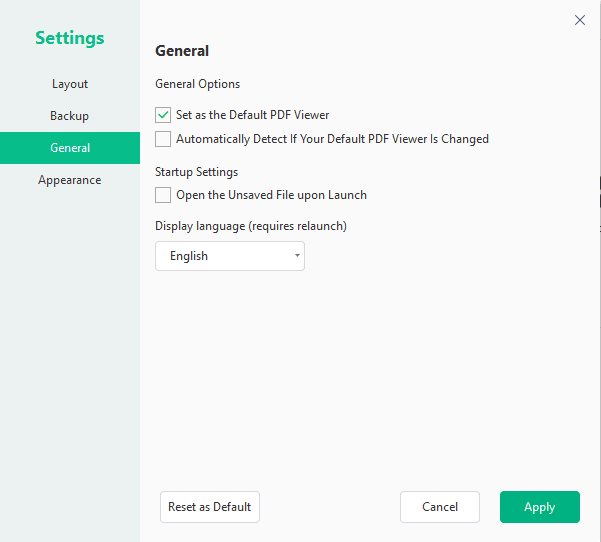Screen dimensions: 601x542
Task: Open the Layout settings tab
Action: [x=70, y=84]
